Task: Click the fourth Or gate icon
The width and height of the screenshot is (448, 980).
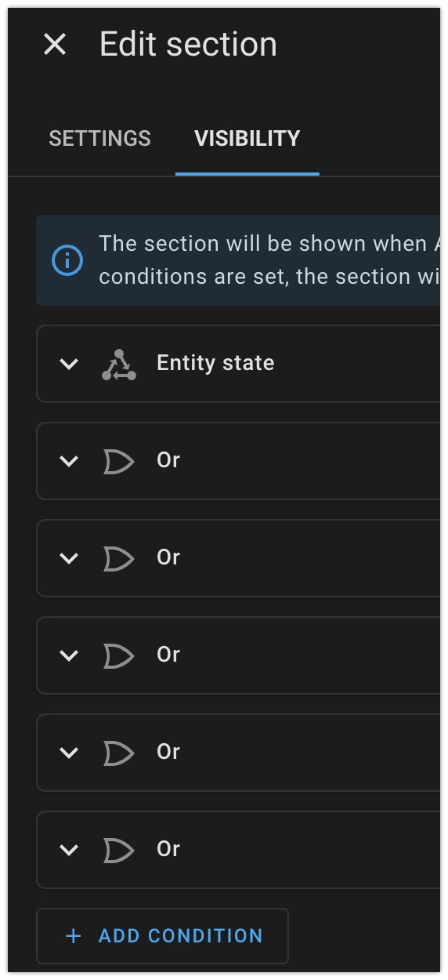Action: [119, 753]
